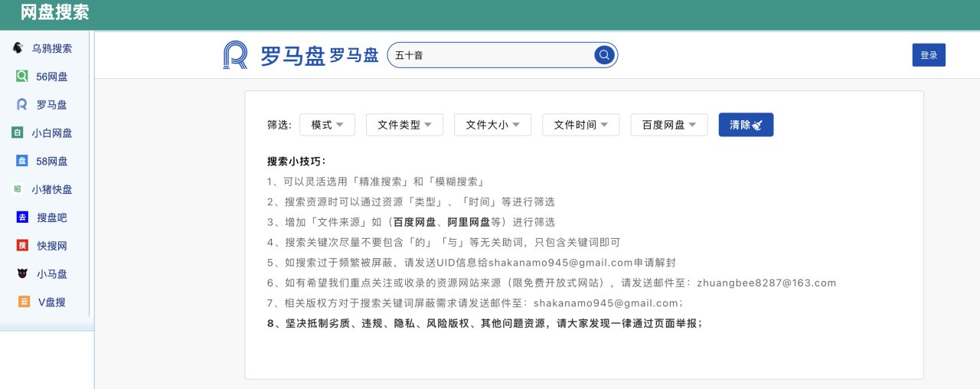
Task: Click the V盘搜 orange icon
Action: pyautogui.click(x=24, y=302)
